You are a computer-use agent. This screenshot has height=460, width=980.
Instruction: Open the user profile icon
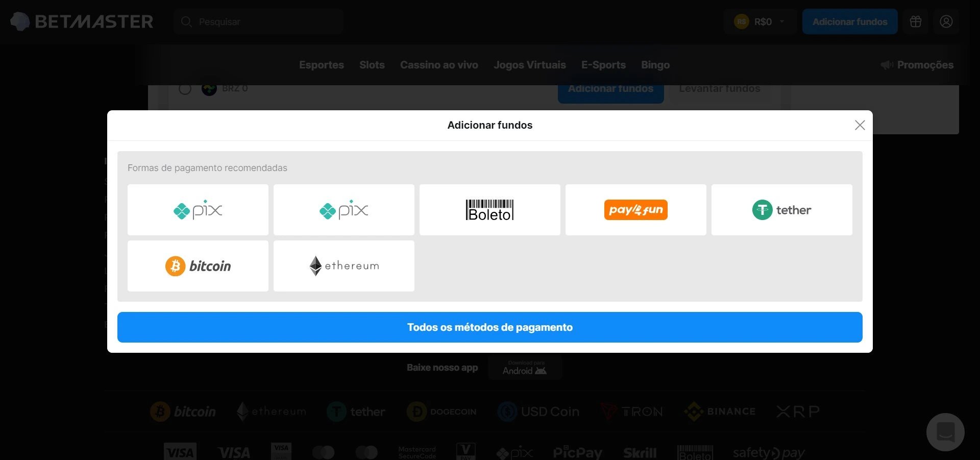[x=946, y=21]
